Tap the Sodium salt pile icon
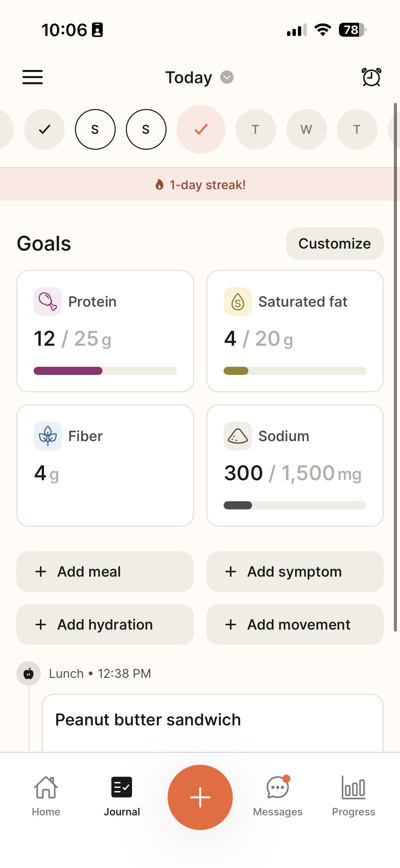Image resolution: width=400 pixels, height=868 pixels. click(237, 436)
